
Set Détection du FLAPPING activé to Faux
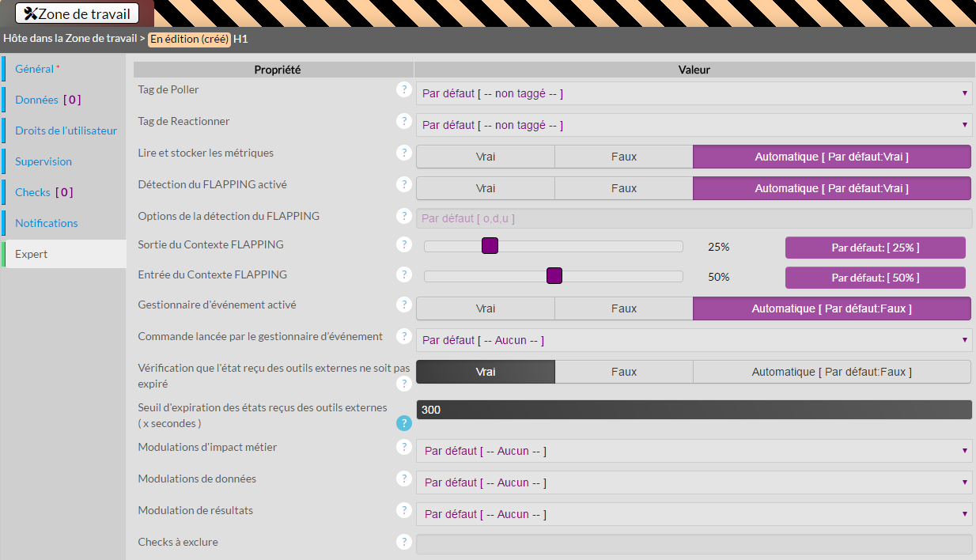pyautogui.click(x=623, y=188)
